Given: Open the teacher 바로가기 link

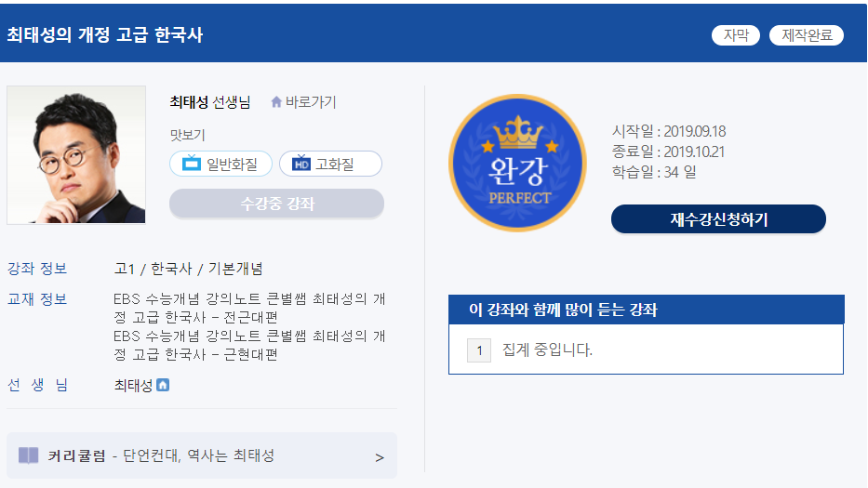Looking at the screenshot, I should pyautogui.click(x=303, y=102).
